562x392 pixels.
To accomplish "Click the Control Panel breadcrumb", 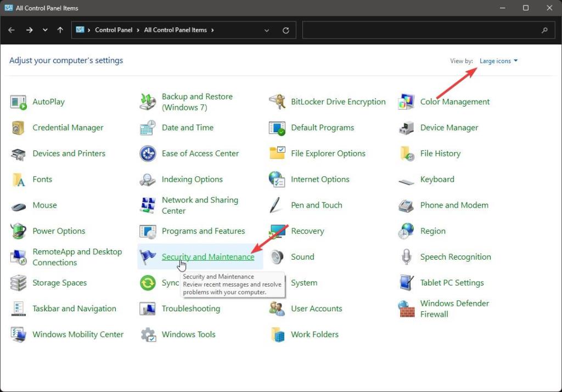I will pyautogui.click(x=114, y=30).
